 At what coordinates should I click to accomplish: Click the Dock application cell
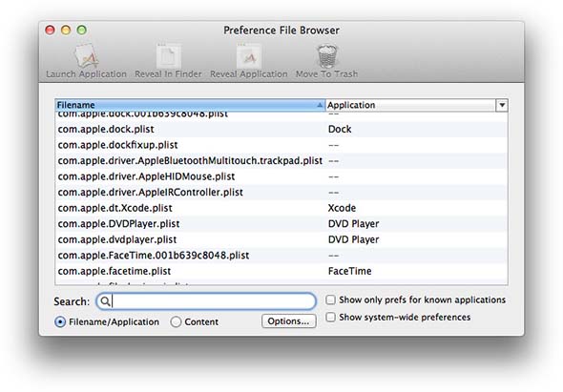[x=340, y=129]
